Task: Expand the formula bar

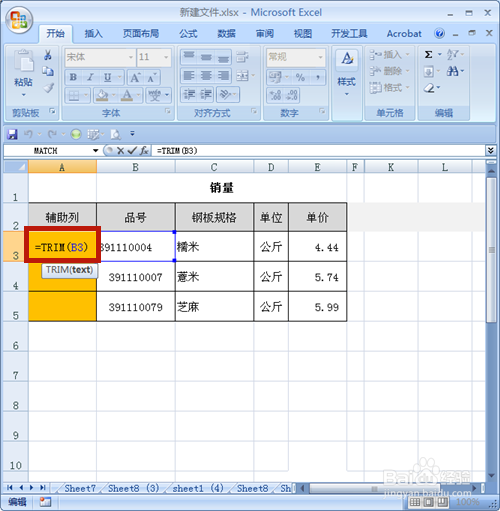Action: click(490, 151)
